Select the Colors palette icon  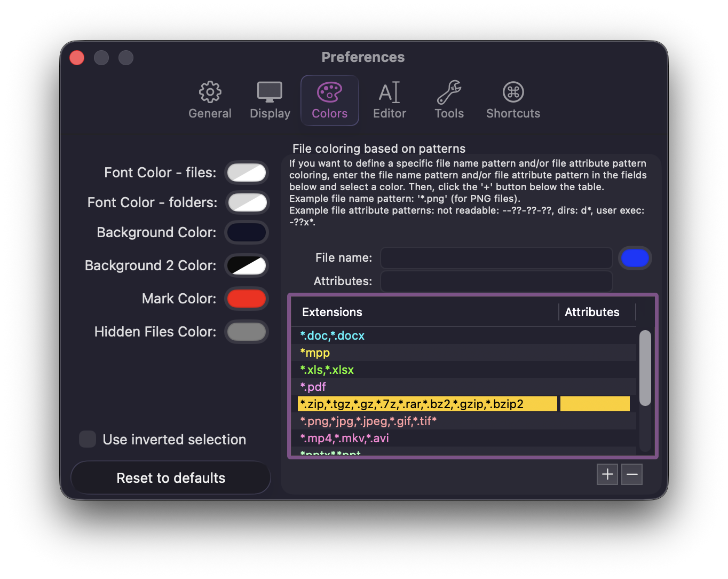tap(329, 99)
